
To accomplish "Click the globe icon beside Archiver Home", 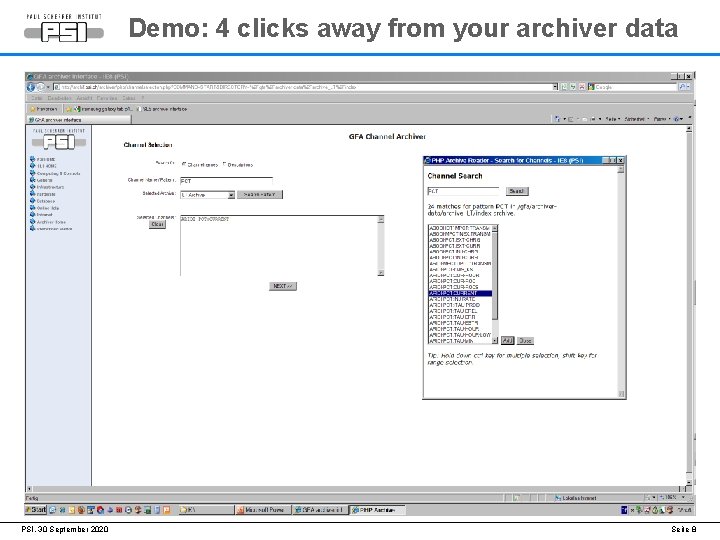I will [x=33, y=221].
